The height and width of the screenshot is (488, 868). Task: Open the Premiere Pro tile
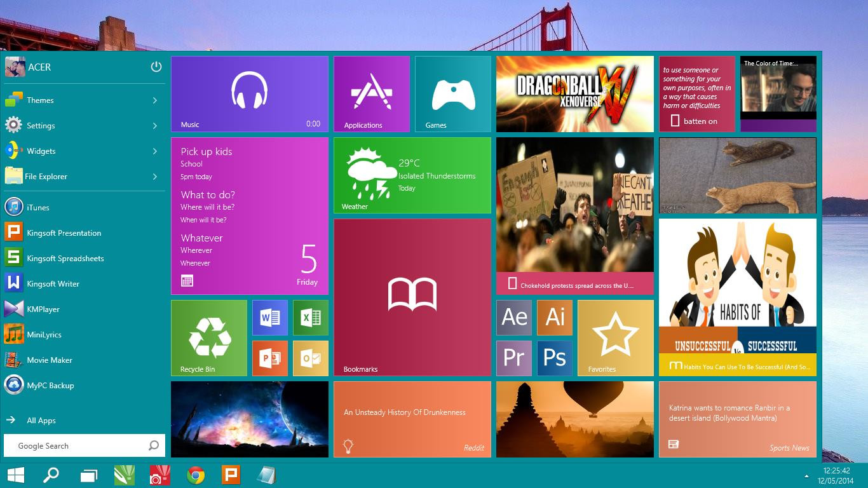tap(514, 358)
